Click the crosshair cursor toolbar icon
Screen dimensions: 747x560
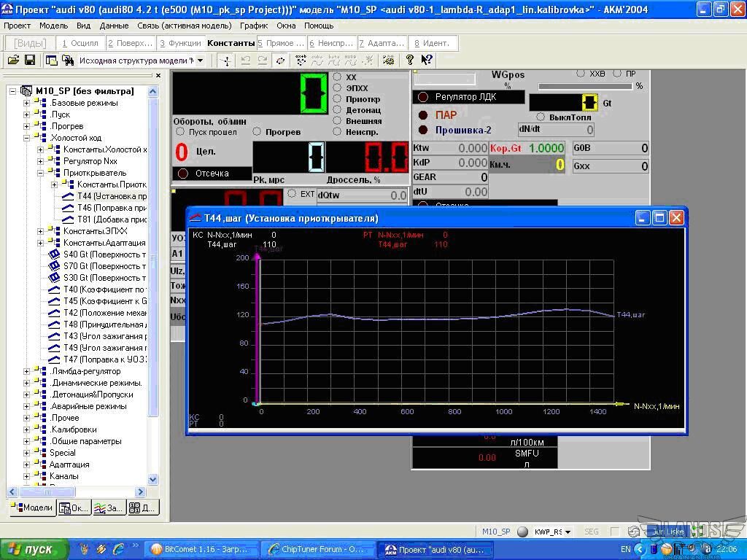(226, 61)
